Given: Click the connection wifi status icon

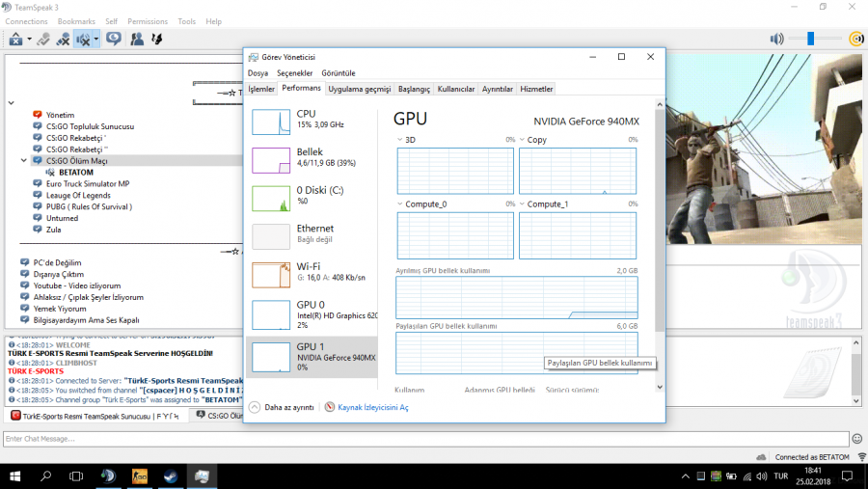Looking at the screenshot, I should [862, 457].
